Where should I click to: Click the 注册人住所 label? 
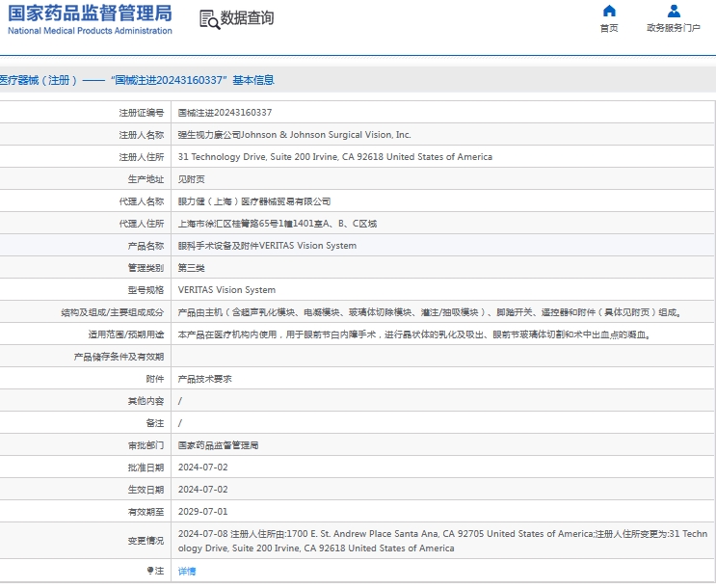point(142,157)
